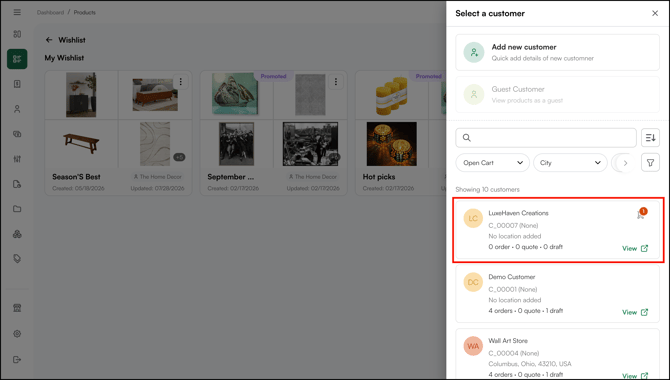Viewport: 670px width, 380px height.
Task: Click the filter funnel icon
Action: click(x=650, y=163)
